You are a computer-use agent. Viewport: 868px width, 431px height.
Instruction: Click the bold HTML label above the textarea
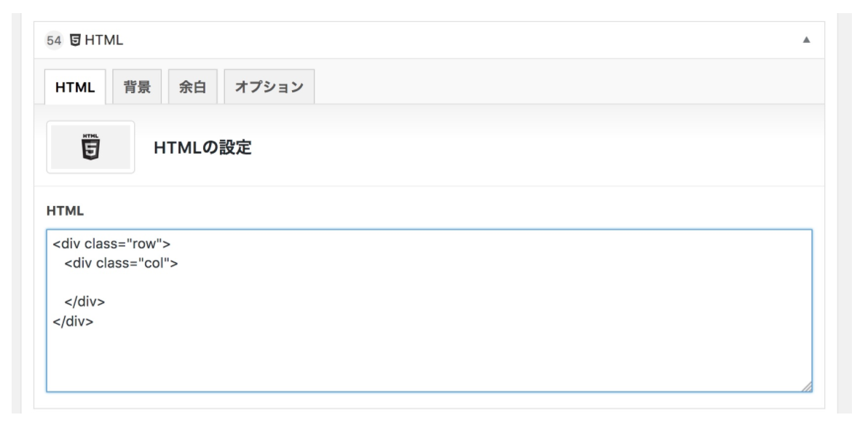click(x=66, y=211)
